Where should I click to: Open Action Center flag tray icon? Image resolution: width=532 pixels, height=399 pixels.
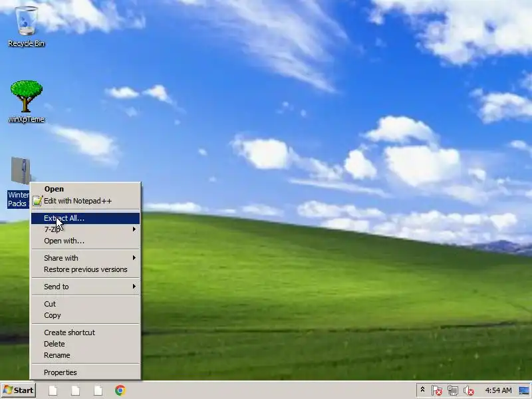[x=437, y=390]
